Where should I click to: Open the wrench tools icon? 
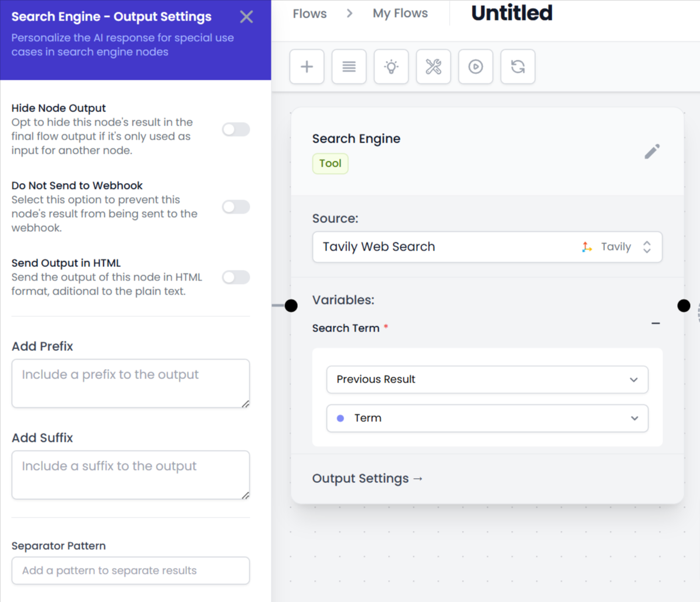click(x=433, y=67)
